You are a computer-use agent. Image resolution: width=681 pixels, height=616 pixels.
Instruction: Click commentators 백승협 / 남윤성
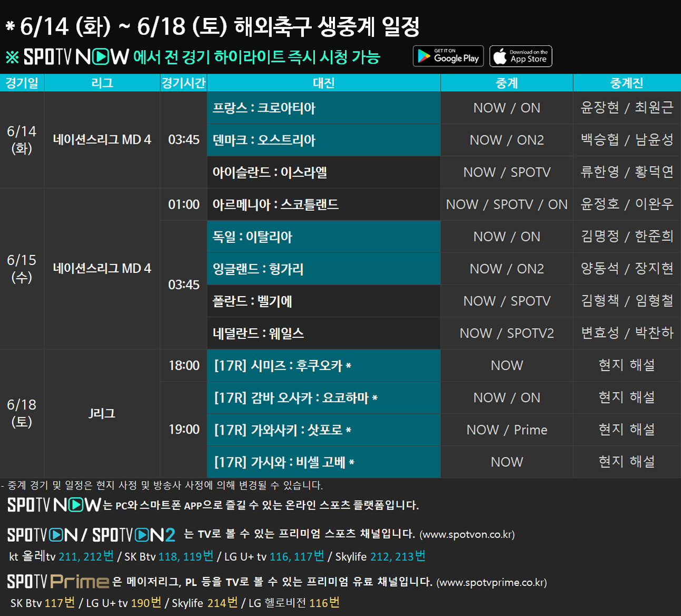tap(627, 140)
